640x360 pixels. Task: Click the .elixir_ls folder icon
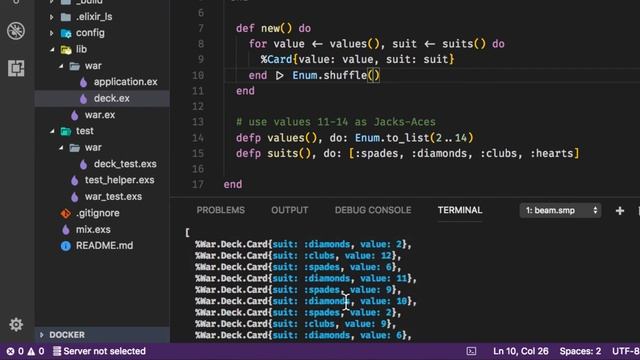coord(66,17)
